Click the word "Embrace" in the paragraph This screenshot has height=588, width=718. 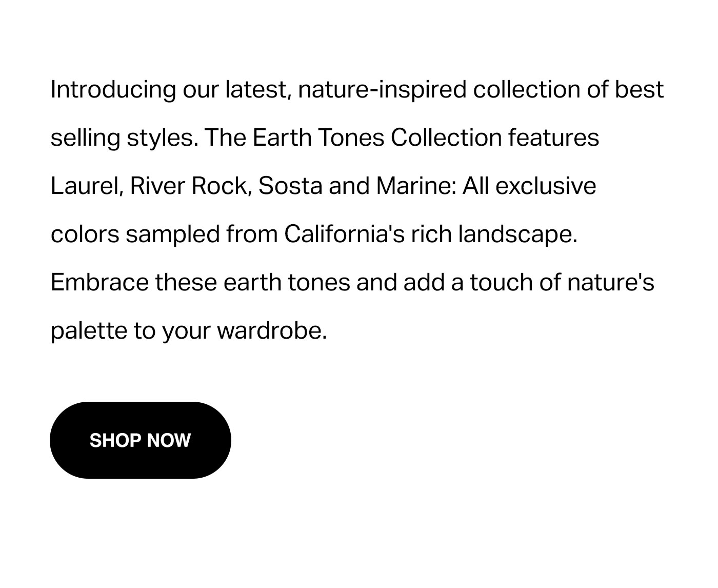99,283
